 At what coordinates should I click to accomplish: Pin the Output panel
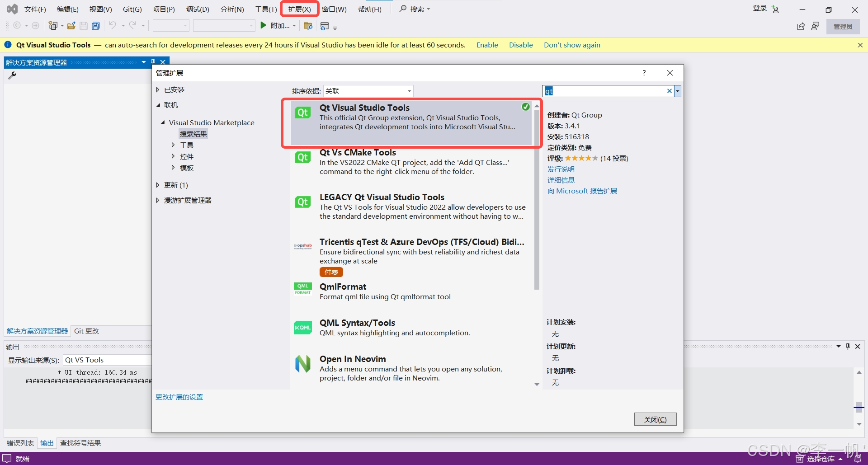(848, 346)
